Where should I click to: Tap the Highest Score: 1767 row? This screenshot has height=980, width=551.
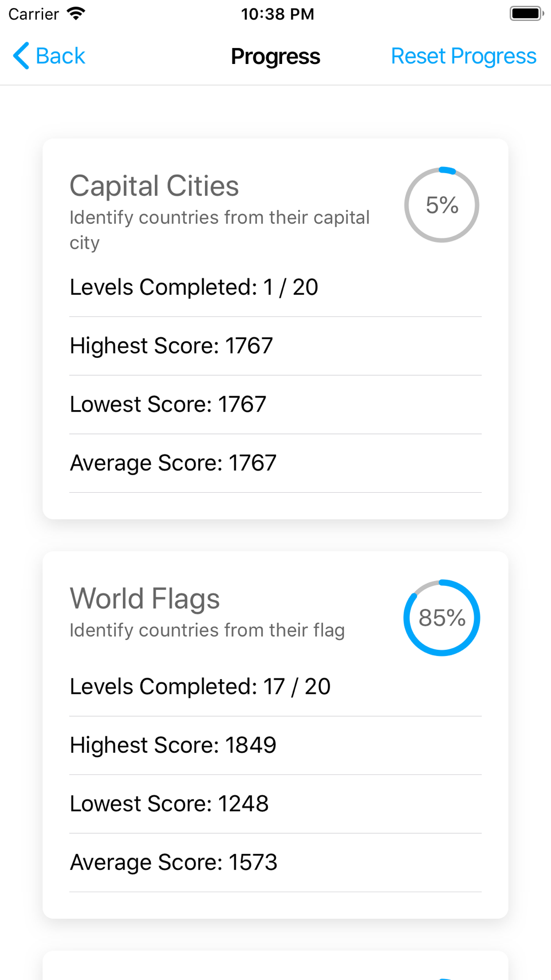[275, 346]
